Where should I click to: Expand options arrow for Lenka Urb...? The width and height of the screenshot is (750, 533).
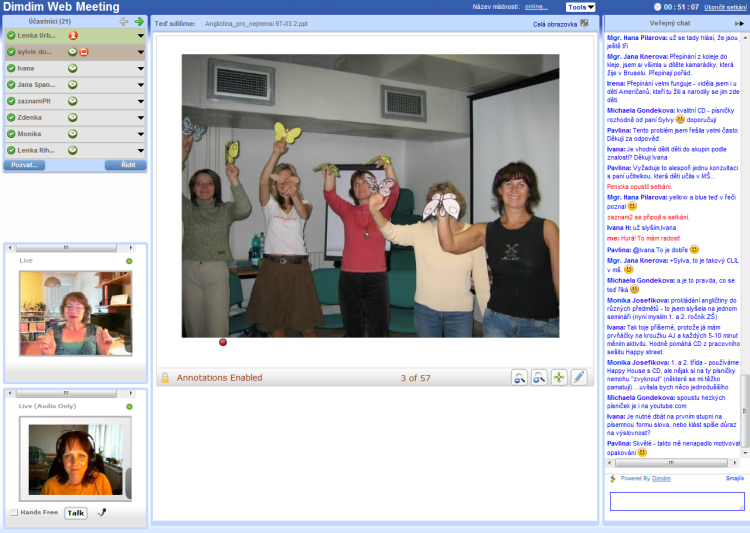click(x=141, y=36)
